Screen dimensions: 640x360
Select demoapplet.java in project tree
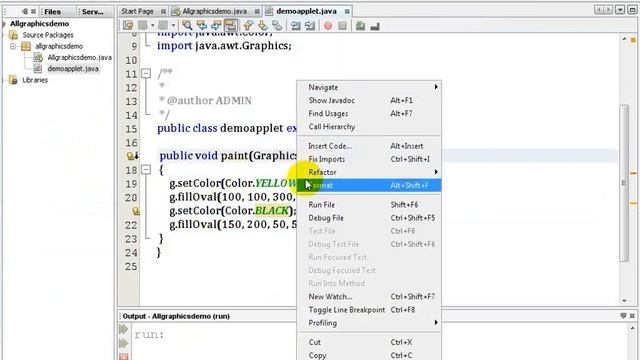tap(73, 69)
